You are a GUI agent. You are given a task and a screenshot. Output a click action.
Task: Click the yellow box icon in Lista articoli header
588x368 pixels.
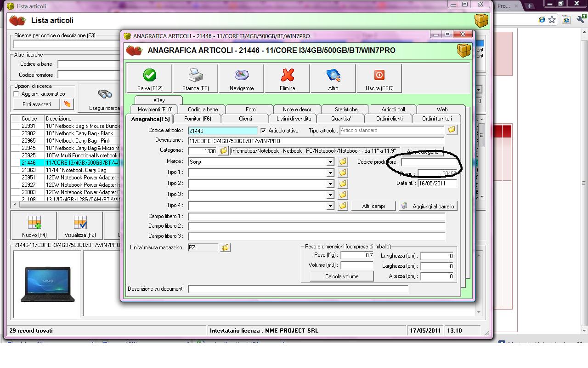(481, 20)
